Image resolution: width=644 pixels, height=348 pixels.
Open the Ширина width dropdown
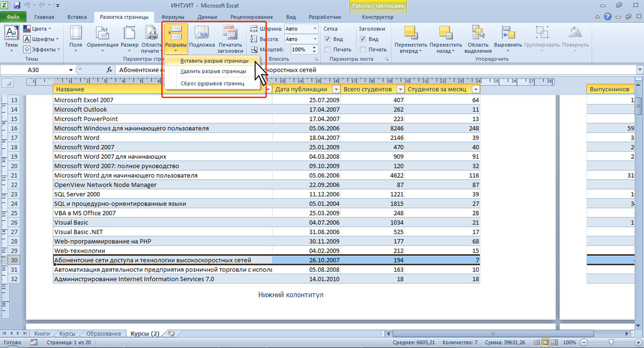314,29
